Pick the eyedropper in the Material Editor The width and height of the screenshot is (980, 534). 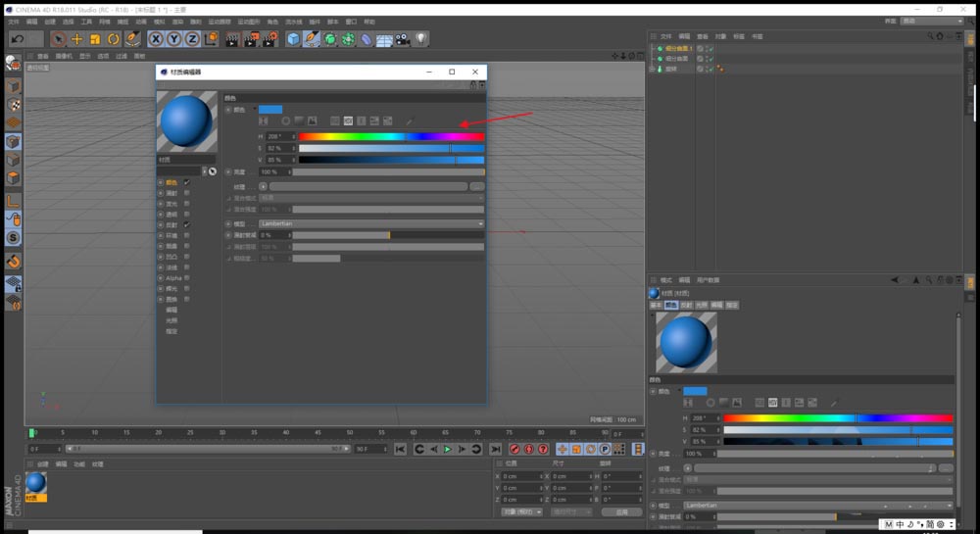point(410,121)
